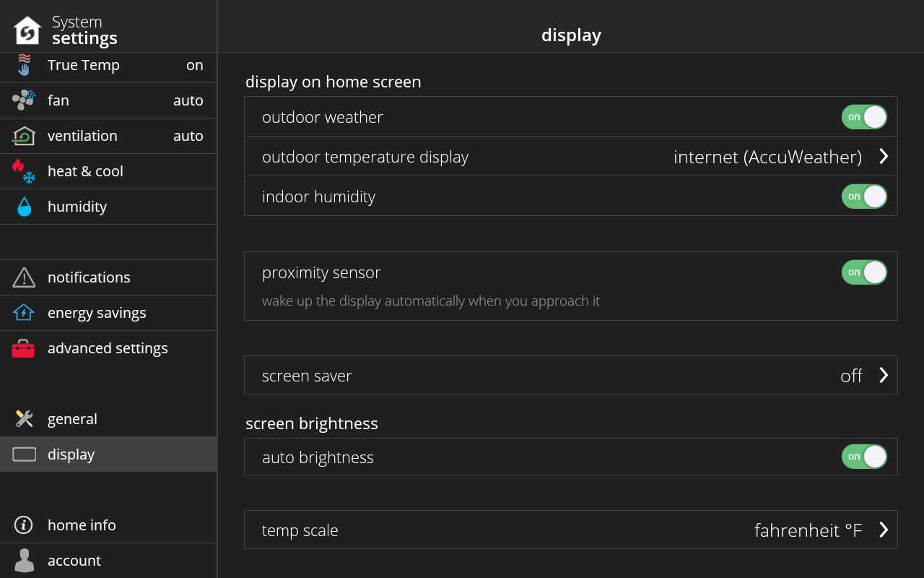Viewport: 924px width, 578px height.
Task: Go to the general settings menu item
Action: (x=108, y=419)
